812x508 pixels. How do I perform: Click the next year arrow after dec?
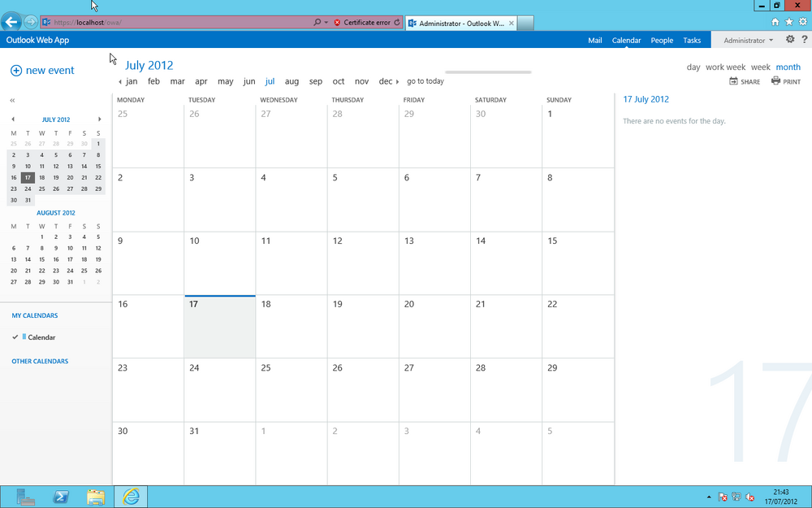pyautogui.click(x=397, y=82)
